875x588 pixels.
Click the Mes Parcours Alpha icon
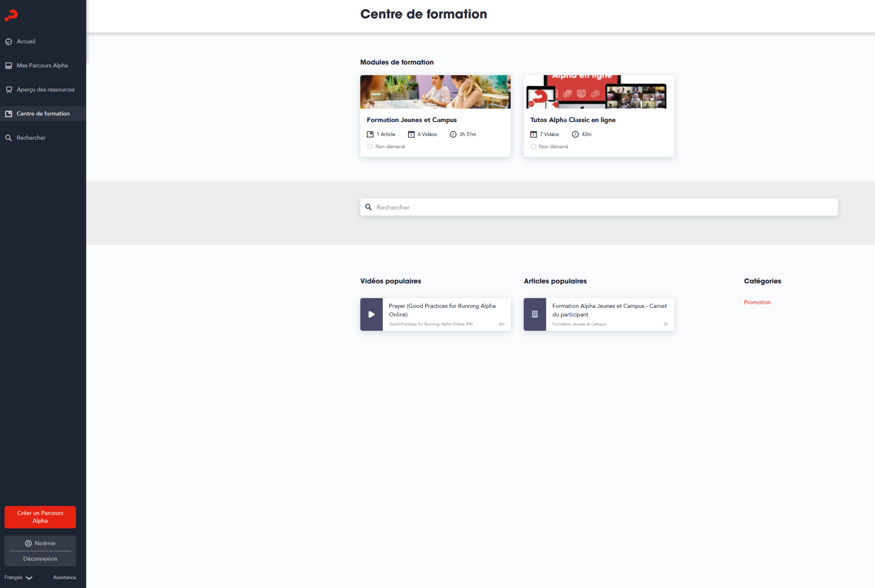click(9, 66)
